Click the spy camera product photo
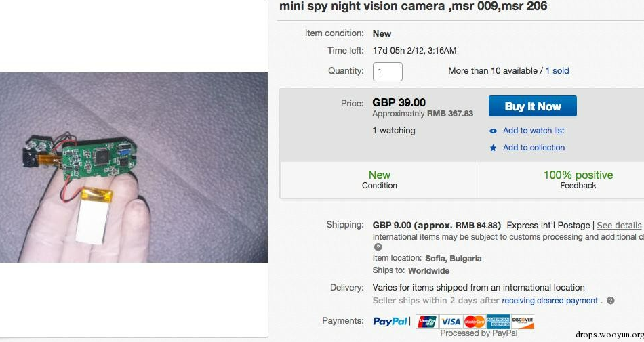 coord(134,167)
